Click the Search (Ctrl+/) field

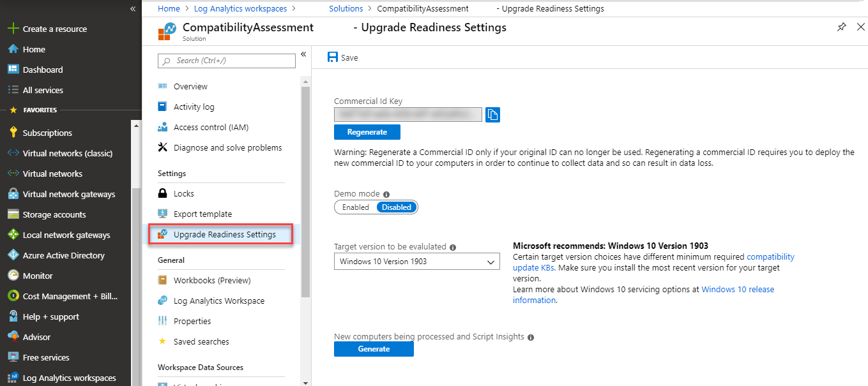pyautogui.click(x=227, y=61)
